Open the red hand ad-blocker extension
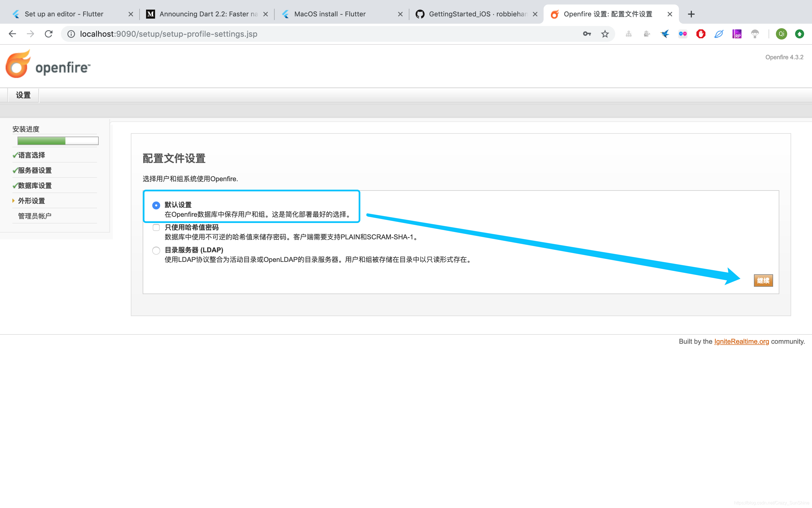The height and width of the screenshot is (508, 812). 701,34
